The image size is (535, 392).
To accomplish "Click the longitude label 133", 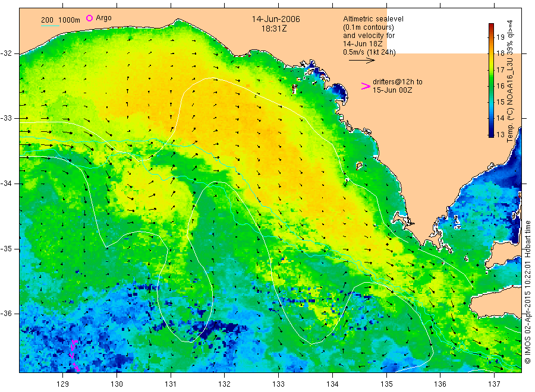I will click(x=278, y=384).
